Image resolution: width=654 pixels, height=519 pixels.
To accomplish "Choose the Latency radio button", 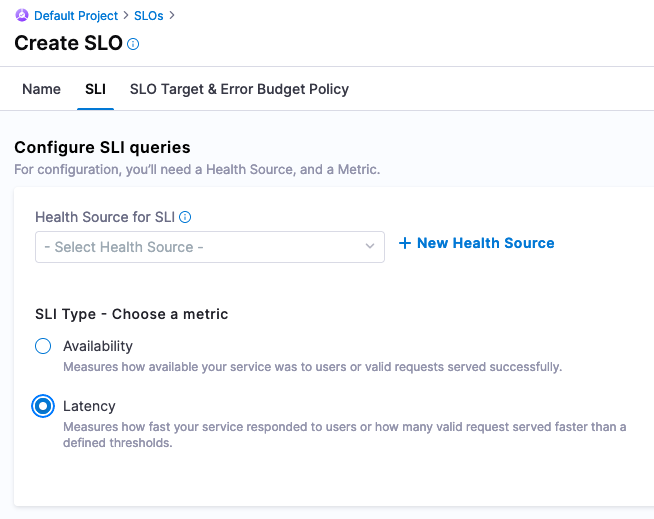I will click(x=43, y=406).
